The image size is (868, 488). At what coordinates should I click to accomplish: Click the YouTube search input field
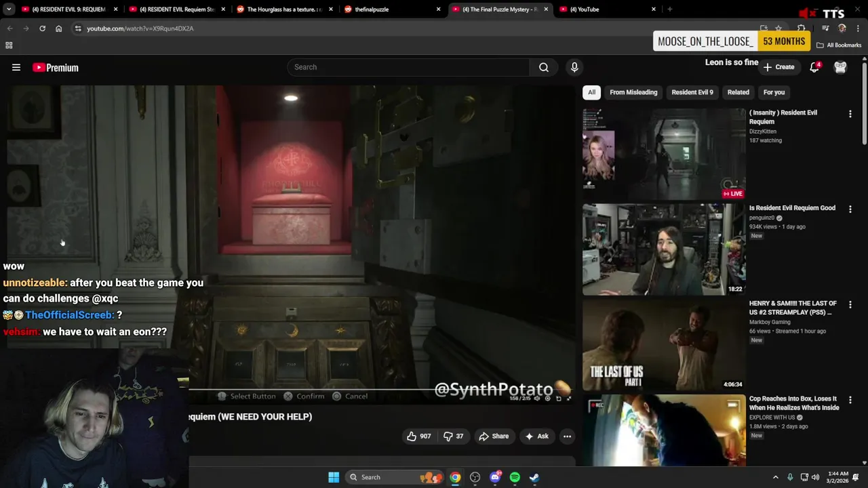408,67
